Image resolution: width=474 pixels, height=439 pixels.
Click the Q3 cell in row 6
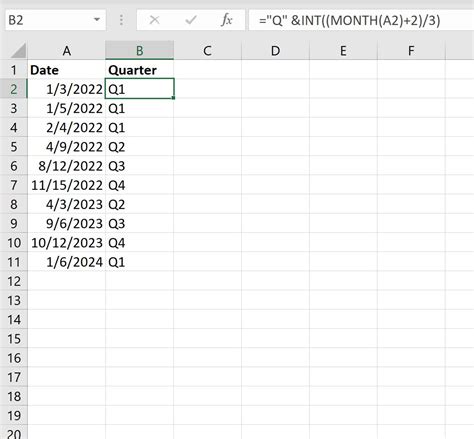pyautogui.click(x=140, y=166)
